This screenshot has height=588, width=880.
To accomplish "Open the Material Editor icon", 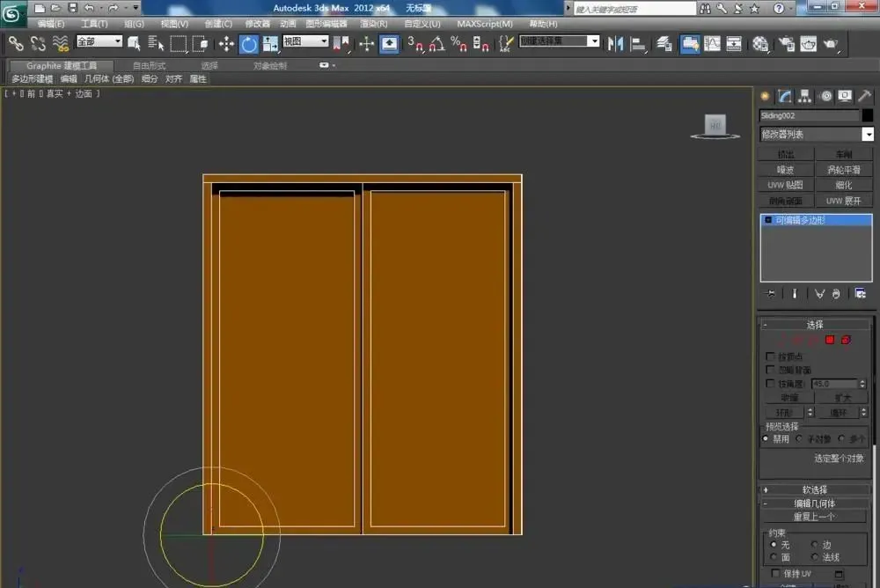I will (760, 44).
